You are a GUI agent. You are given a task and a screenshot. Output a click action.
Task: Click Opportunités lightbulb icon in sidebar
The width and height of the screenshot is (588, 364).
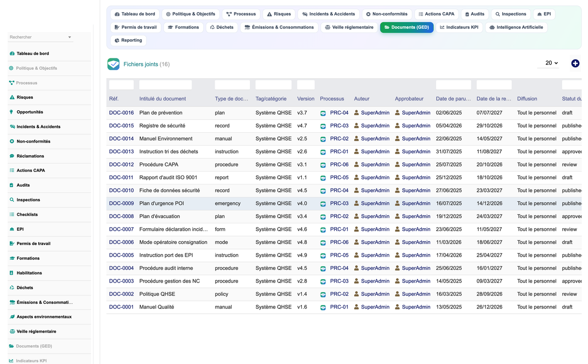[12, 112]
